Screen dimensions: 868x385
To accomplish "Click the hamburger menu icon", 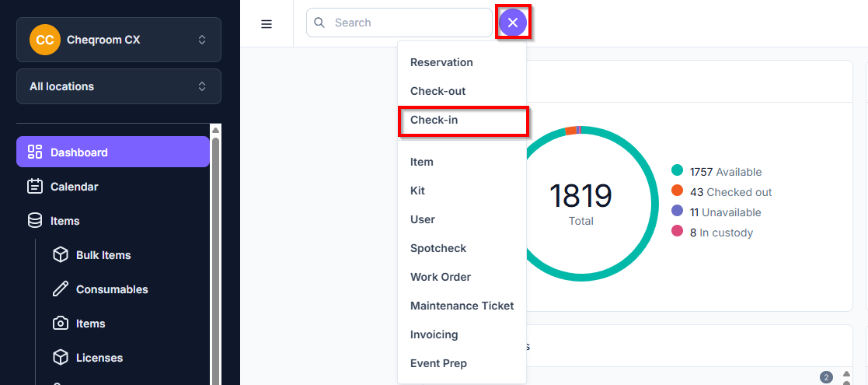I will tap(267, 24).
